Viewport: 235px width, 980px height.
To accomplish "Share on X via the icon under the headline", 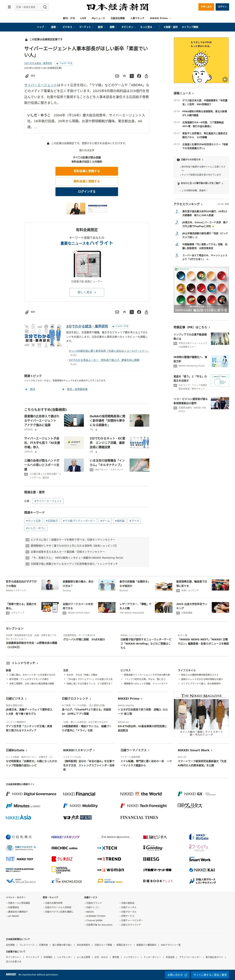I will click(x=132, y=76).
